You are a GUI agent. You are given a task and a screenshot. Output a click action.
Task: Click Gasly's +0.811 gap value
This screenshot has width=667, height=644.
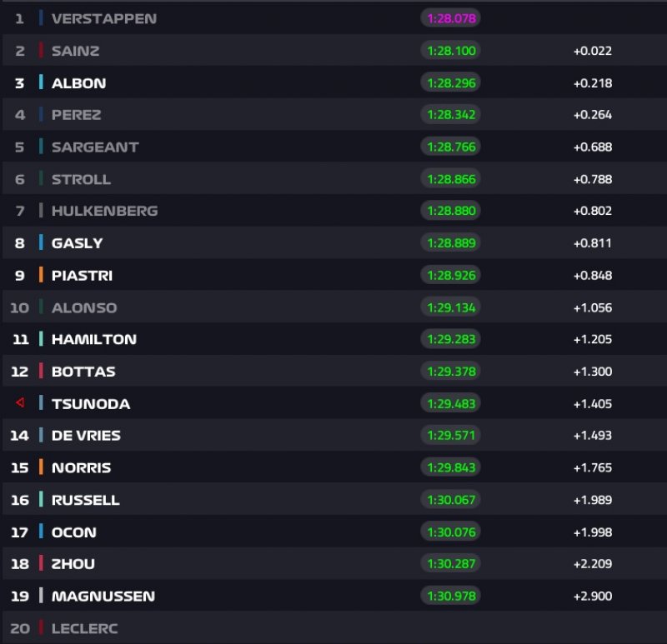click(592, 243)
